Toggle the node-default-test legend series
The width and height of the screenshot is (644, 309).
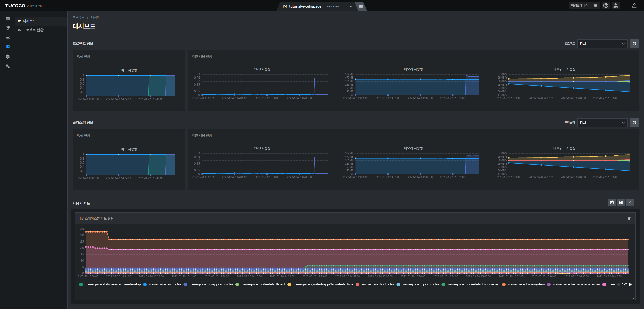click(260, 284)
